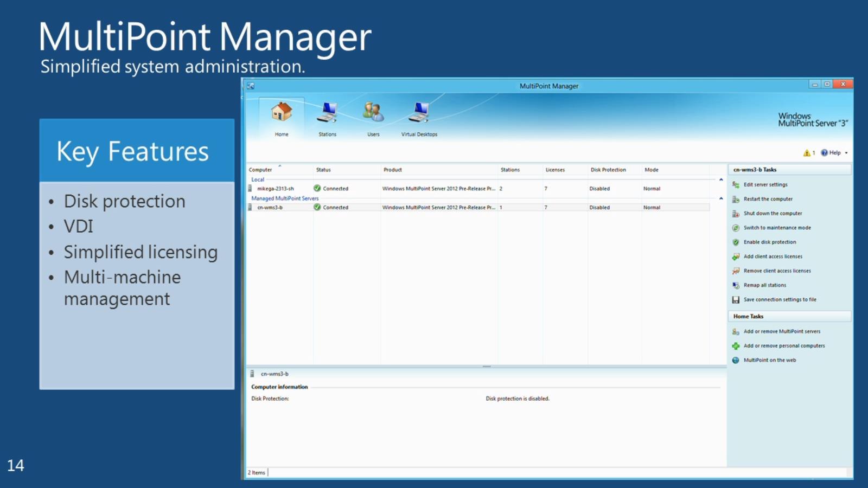This screenshot has height=488, width=868.
Task: Select the Home tab label
Action: (x=282, y=134)
